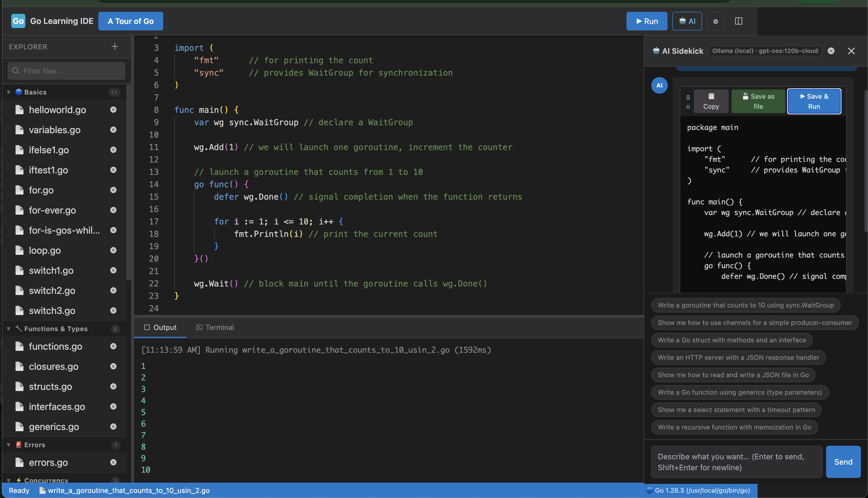This screenshot has width=868, height=498.
Task: Focus the AI prompt text box
Action: coord(737,462)
